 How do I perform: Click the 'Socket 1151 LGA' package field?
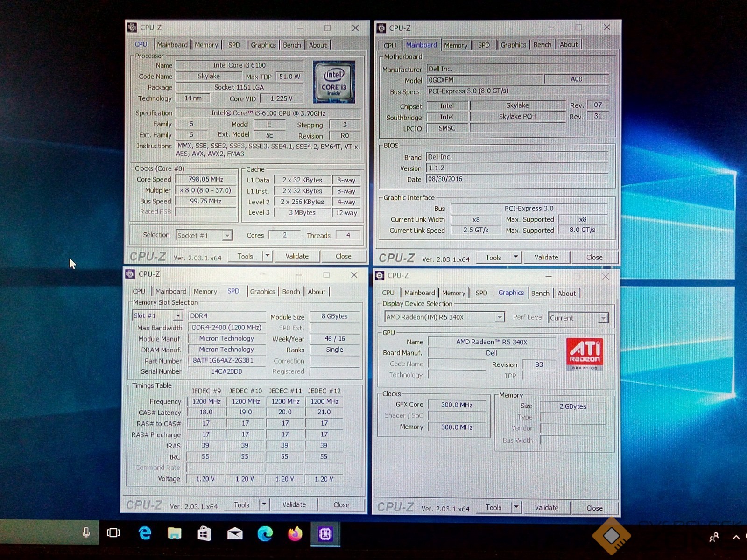pyautogui.click(x=240, y=87)
